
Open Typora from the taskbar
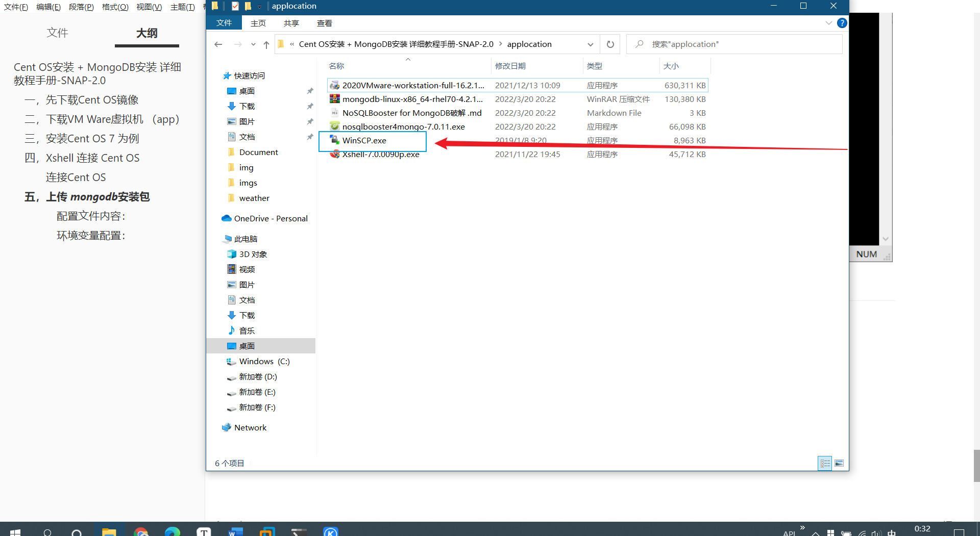point(204,532)
